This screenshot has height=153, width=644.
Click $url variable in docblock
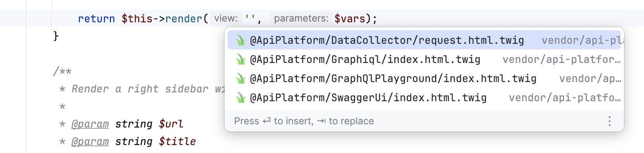171,124
